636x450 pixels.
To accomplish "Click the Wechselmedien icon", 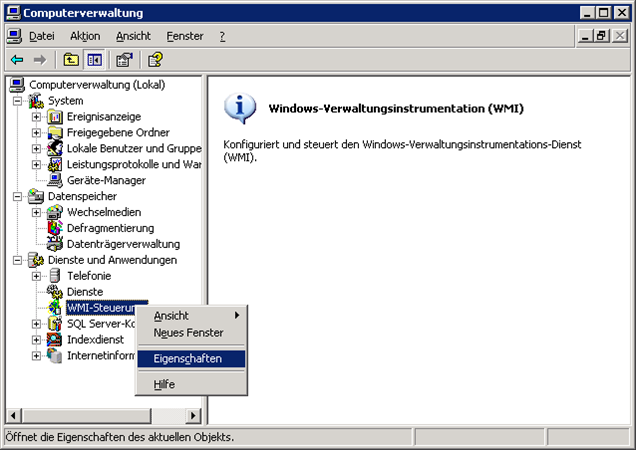I will pos(55,212).
